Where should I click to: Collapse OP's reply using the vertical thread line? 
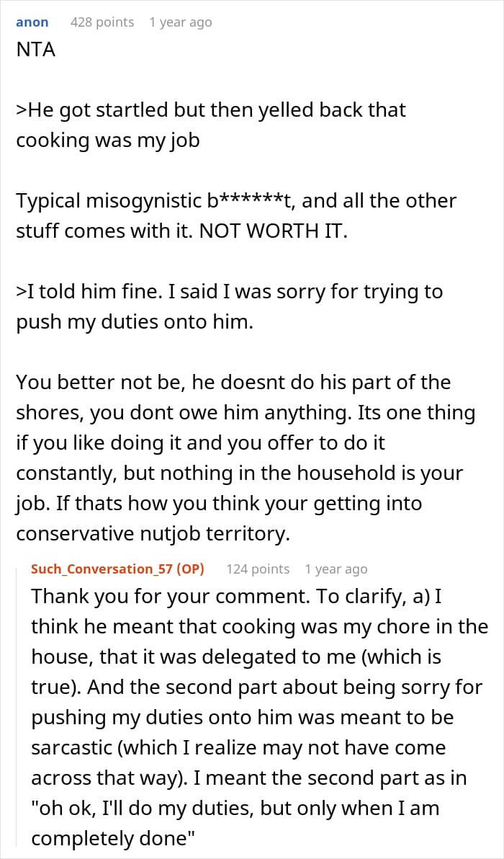tap(19, 705)
